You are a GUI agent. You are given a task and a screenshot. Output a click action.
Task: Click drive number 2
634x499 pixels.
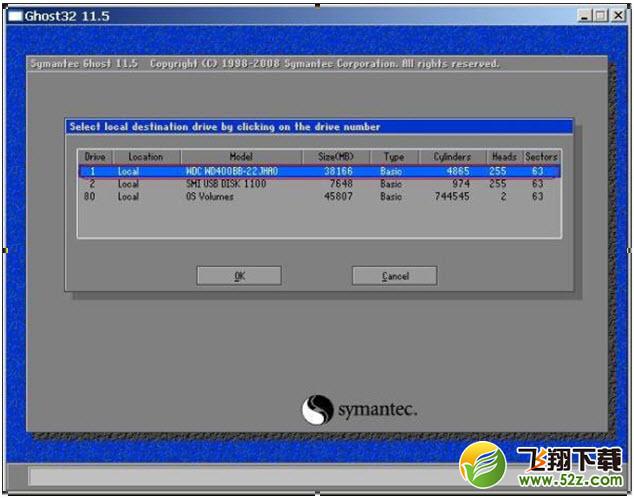pyautogui.click(x=93, y=184)
